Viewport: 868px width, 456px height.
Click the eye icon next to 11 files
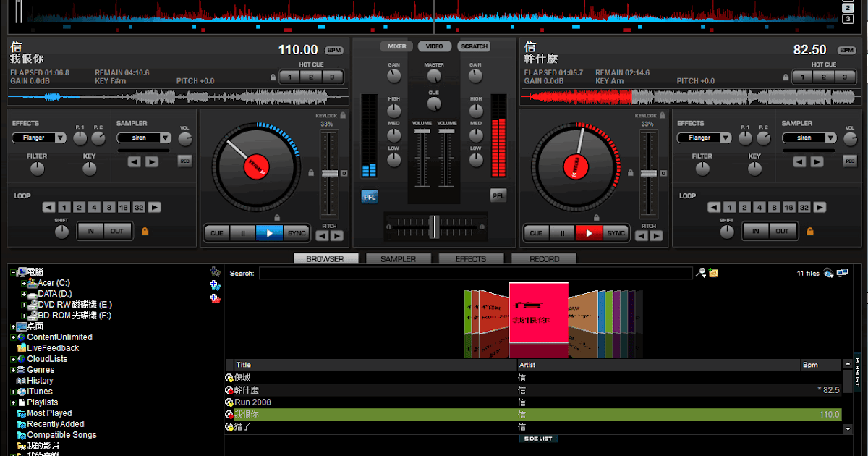coord(829,273)
